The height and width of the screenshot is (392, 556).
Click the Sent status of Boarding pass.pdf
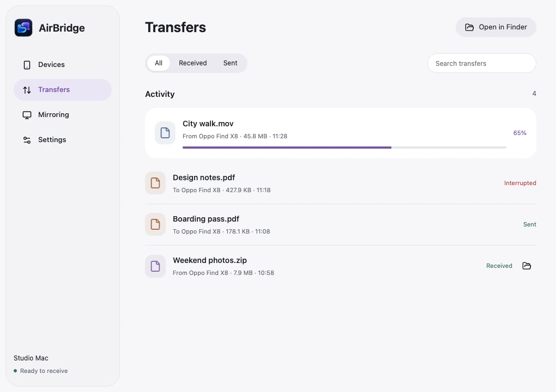pos(530,224)
